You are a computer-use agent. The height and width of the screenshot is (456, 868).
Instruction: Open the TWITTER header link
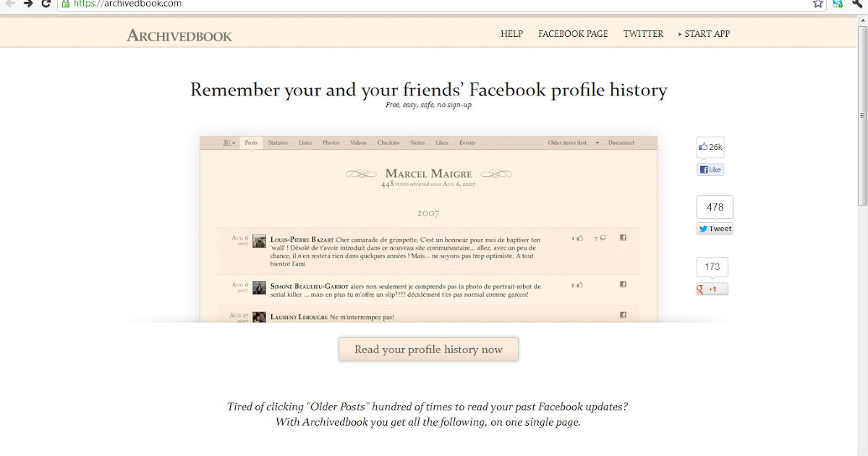(x=643, y=34)
